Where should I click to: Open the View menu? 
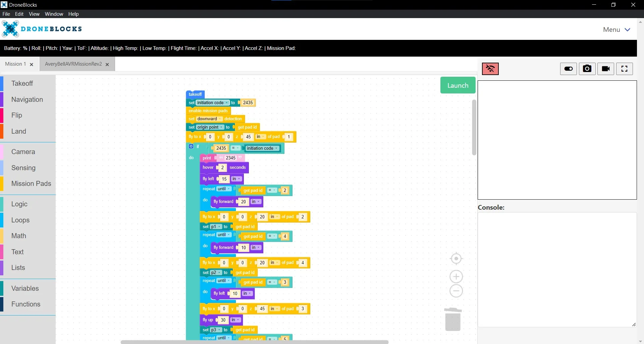click(x=34, y=14)
